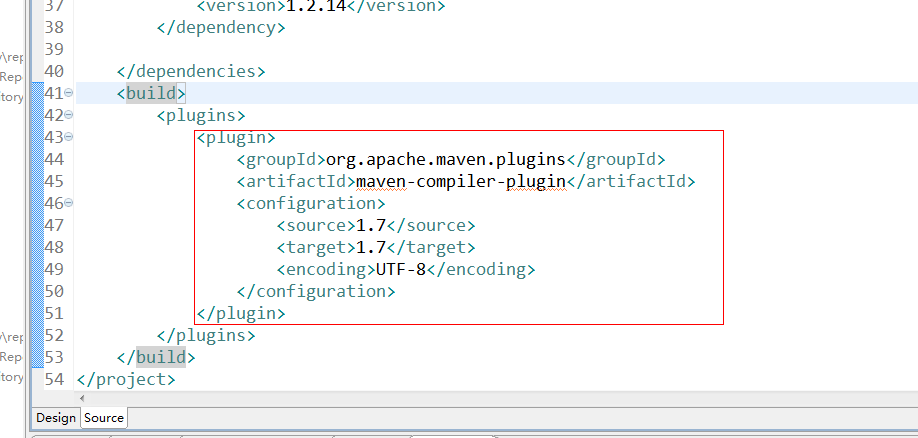This screenshot has height=438, width=918.
Task: Click the closing configuration tag on line 50
Action: point(316,291)
